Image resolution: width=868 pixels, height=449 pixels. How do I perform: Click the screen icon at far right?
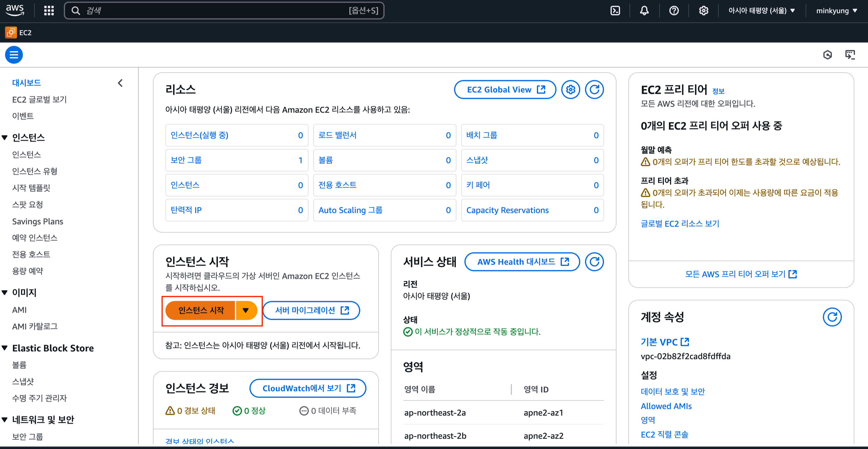pyautogui.click(x=850, y=55)
